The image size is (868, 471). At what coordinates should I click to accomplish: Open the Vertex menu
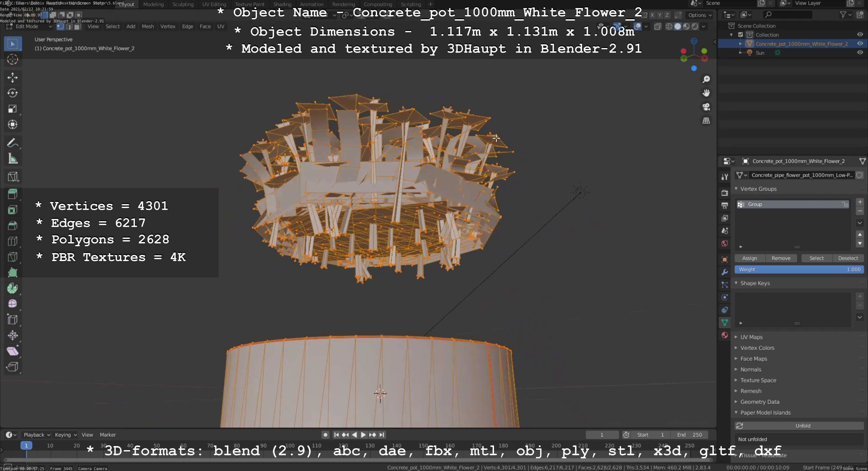168,26
